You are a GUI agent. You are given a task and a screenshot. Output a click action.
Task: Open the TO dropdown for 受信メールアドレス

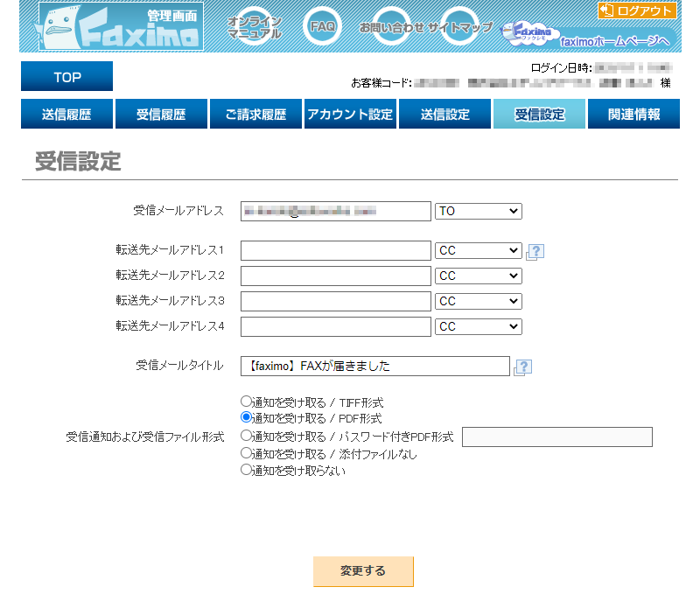(478, 211)
